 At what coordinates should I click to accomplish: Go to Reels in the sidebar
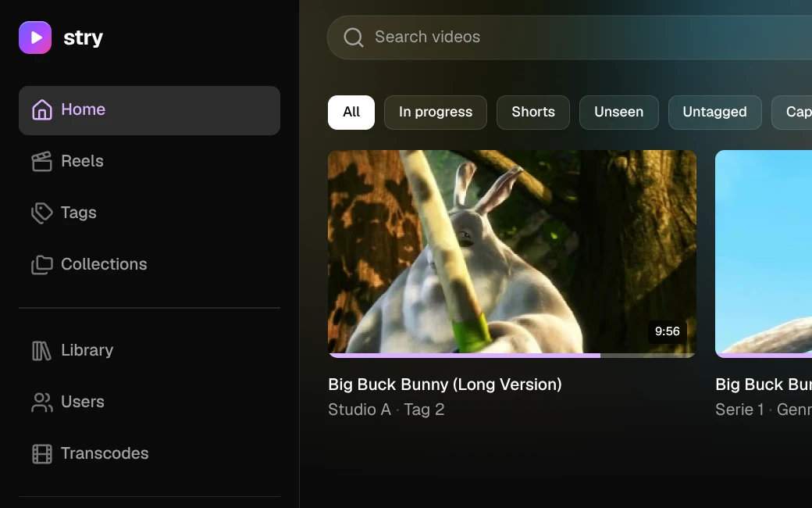149,161
